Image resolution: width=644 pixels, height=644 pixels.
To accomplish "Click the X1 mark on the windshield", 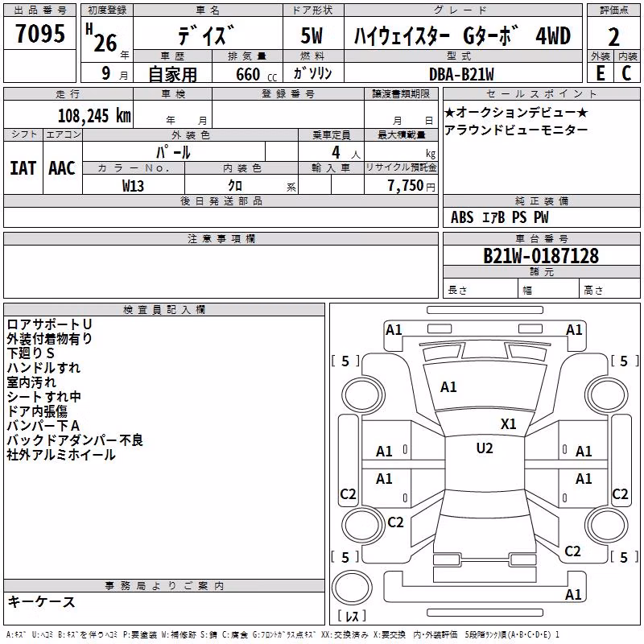I will pos(508,424).
